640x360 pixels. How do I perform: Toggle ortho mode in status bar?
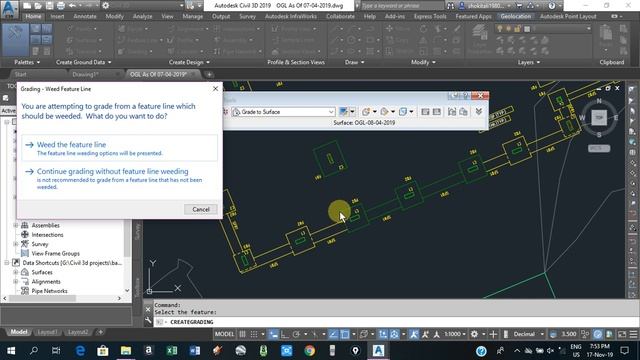(284, 334)
